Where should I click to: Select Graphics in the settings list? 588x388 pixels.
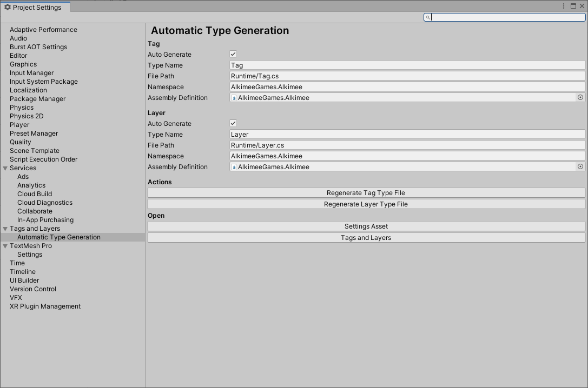[x=23, y=64]
